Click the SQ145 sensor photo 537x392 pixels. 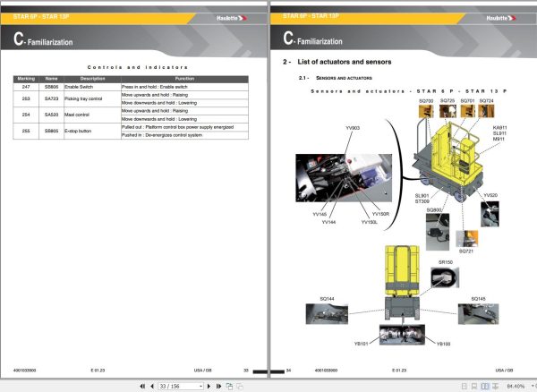(478, 313)
